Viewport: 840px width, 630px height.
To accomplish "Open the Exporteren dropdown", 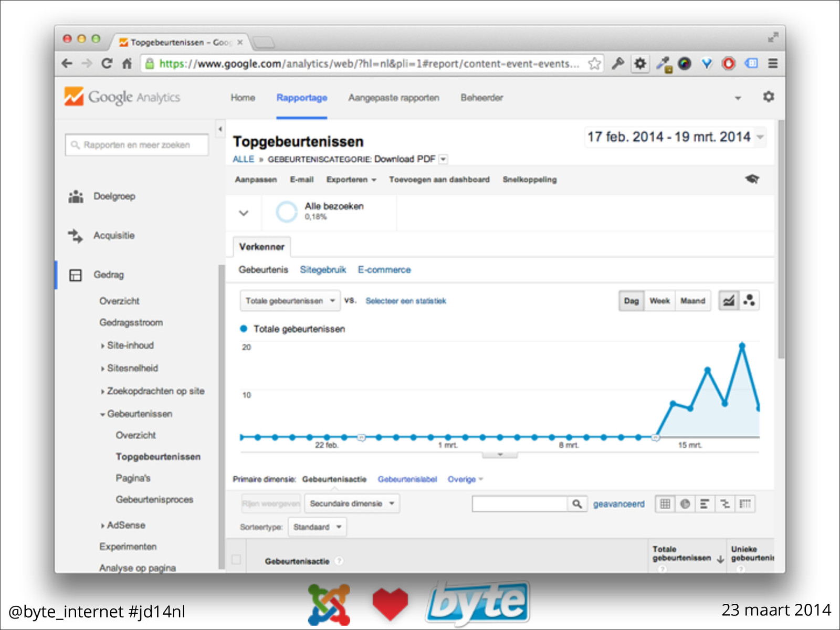I will pos(351,180).
